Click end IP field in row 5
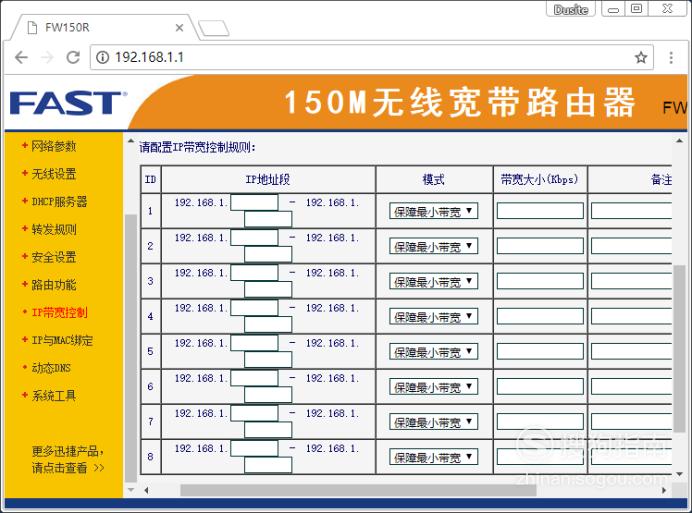692x513 pixels. point(268,359)
